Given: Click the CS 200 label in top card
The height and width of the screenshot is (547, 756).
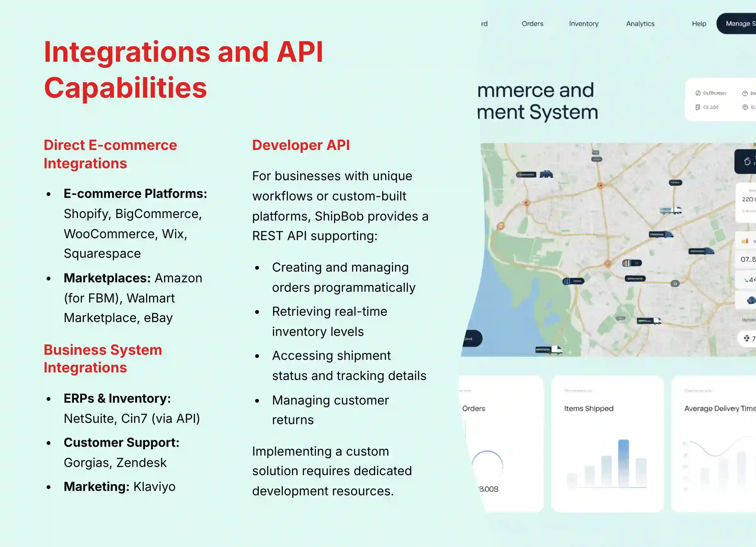Looking at the screenshot, I should (711, 107).
